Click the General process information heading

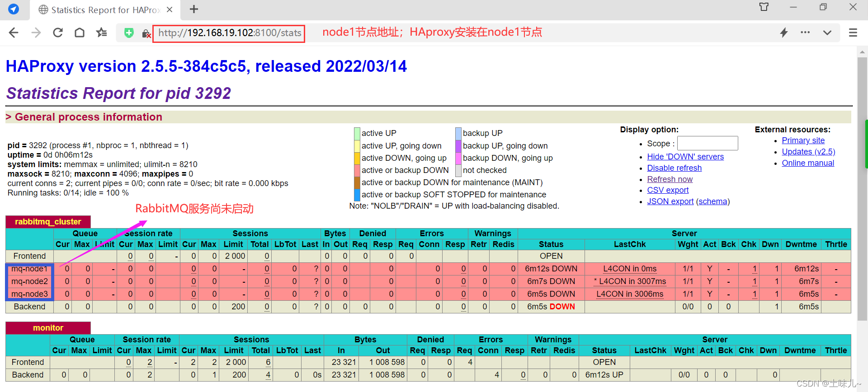[x=88, y=117]
